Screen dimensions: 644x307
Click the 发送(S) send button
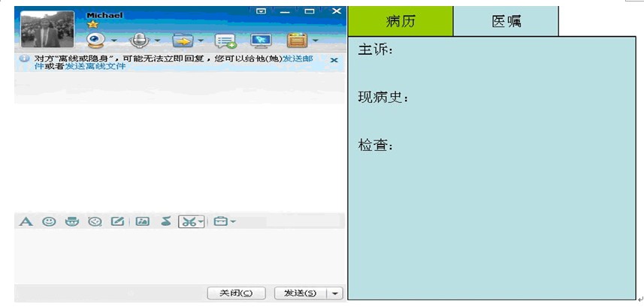(x=301, y=293)
